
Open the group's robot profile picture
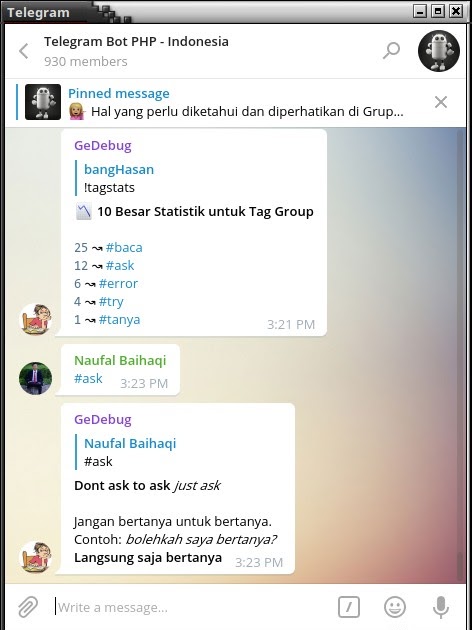click(x=439, y=51)
